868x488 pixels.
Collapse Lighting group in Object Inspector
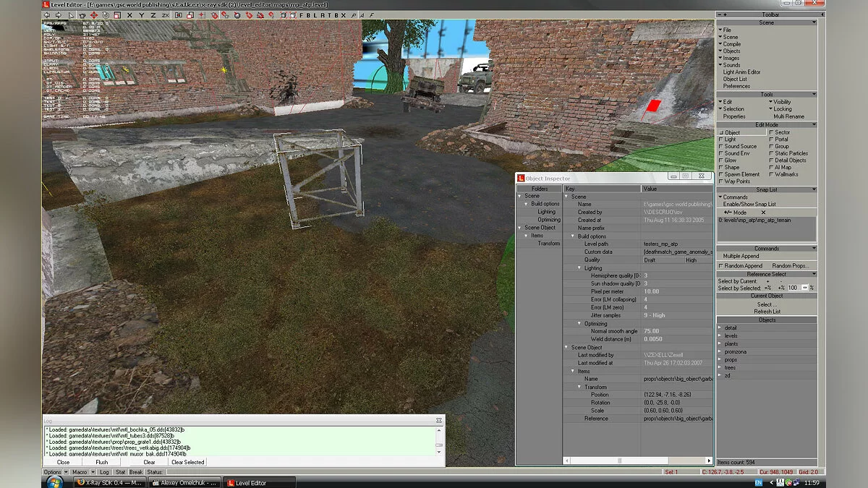pos(579,267)
